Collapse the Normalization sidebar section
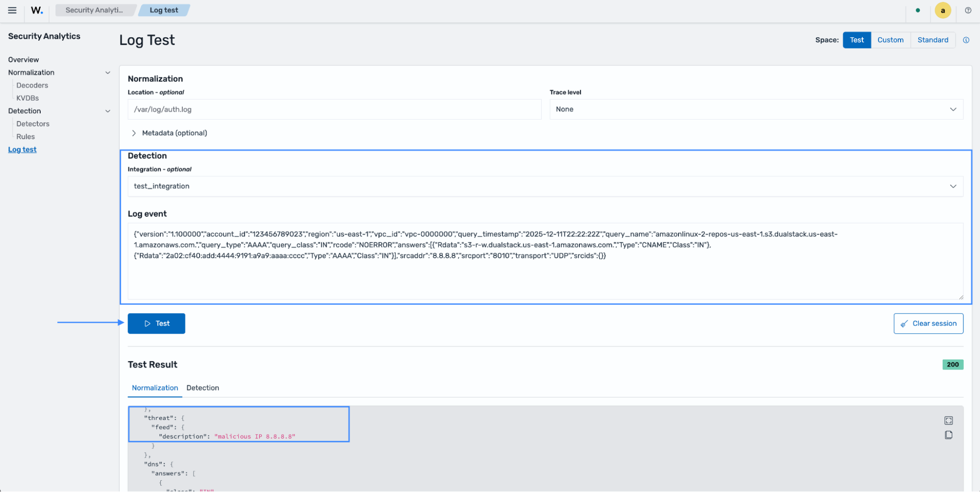980x492 pixels. point(108,73)
